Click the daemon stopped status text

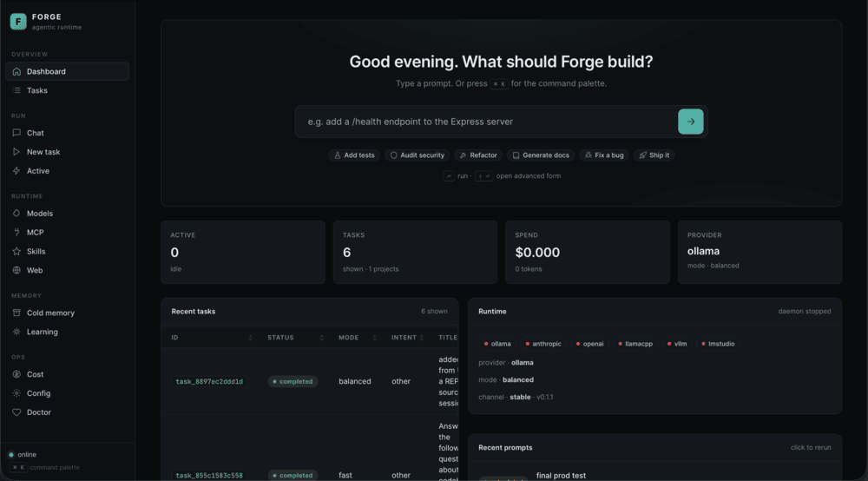805,311
